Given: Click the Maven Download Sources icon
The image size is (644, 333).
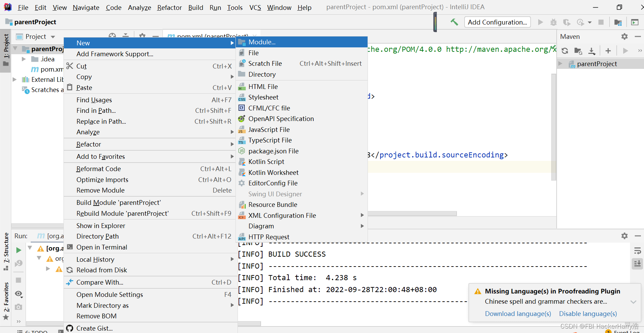Looking at the screenshot, I should 592,51.
